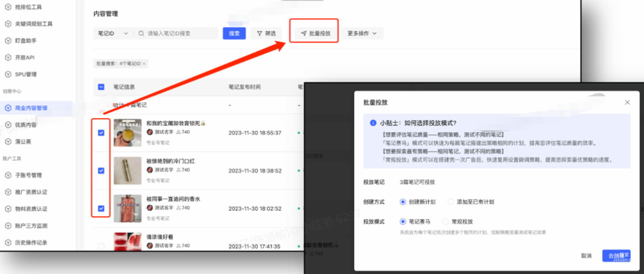This screenshot has width=644, height=274.
Task: Click the 子账号管理 icon
Action: pyautogui.click(x=8, y=175)
